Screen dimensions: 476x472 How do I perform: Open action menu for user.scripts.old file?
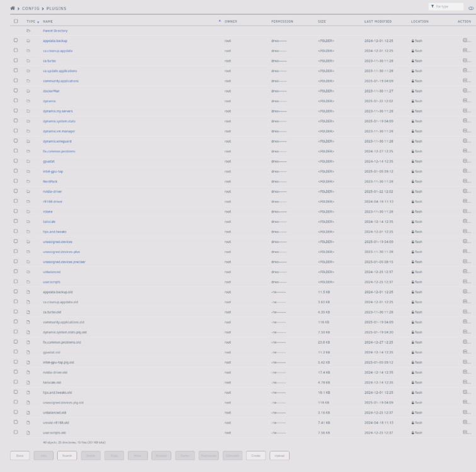(x=467, y=432)
